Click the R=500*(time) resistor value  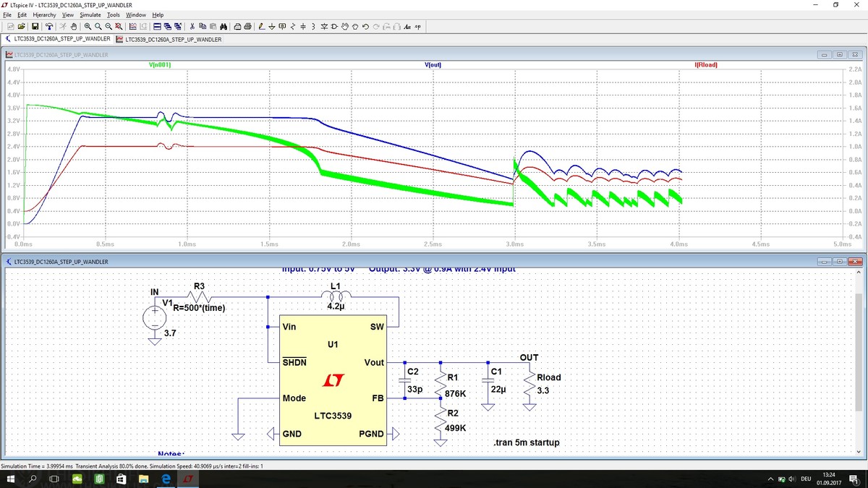coord(200,308)
